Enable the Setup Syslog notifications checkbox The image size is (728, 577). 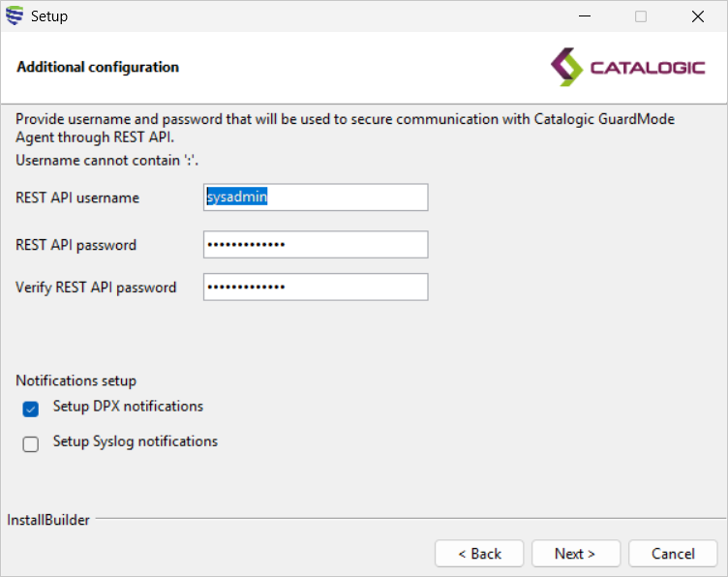tap(31, 444)
